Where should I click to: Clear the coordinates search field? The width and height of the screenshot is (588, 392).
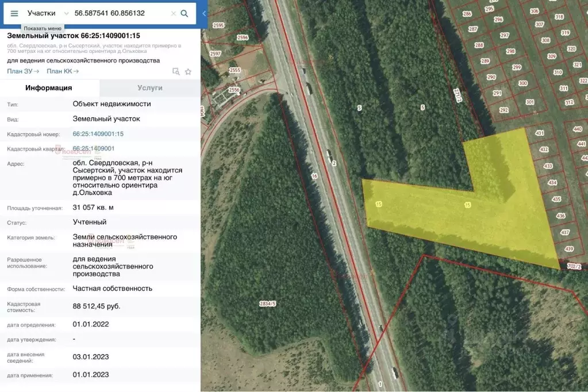(x=173, y=13)
